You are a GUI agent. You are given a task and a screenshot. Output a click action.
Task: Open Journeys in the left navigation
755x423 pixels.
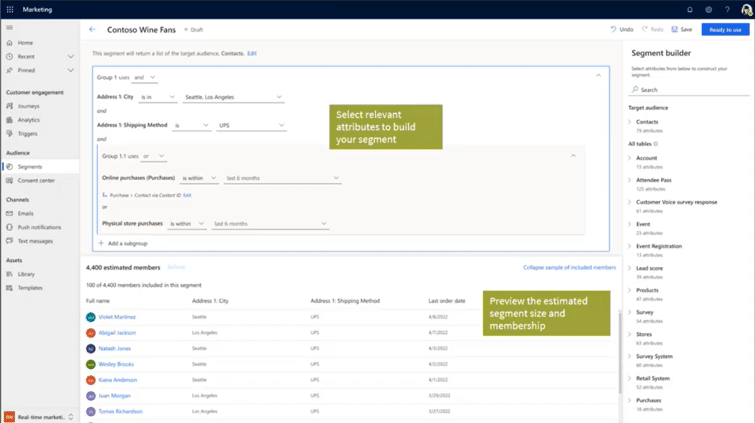point(28,106)
